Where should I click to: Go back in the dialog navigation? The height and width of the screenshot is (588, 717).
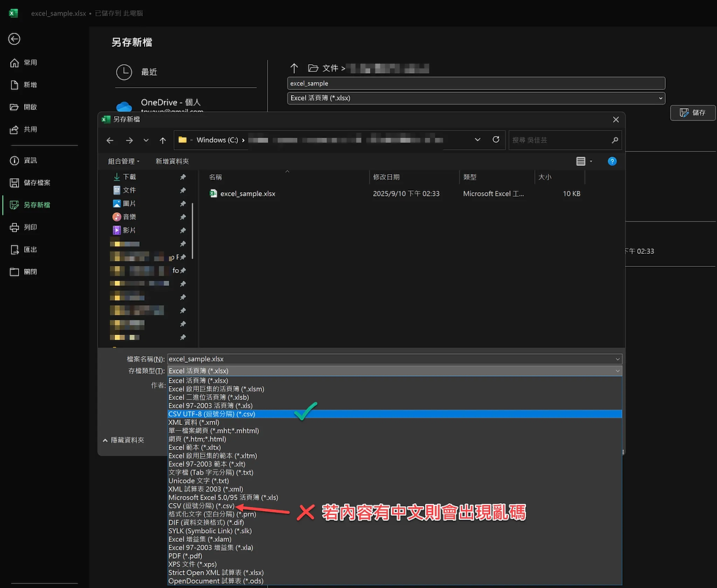(110, 140)
